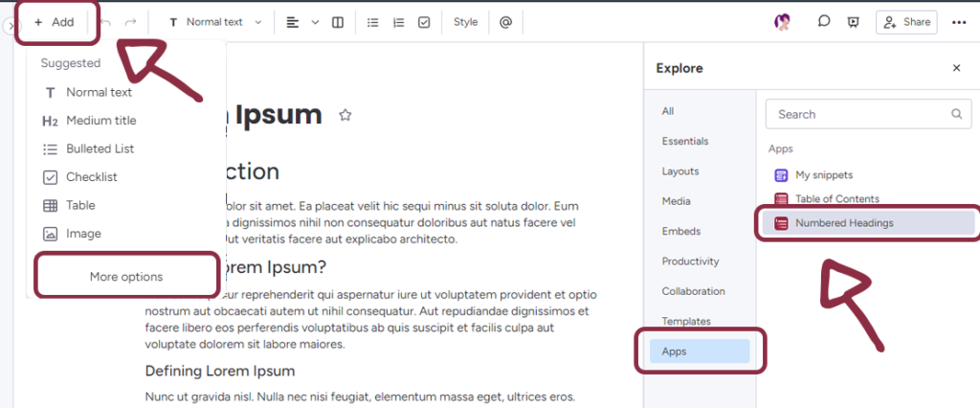Screen dimensions: 980x408
Task: Choose Table in the Suggested menu
Action: 80,205
